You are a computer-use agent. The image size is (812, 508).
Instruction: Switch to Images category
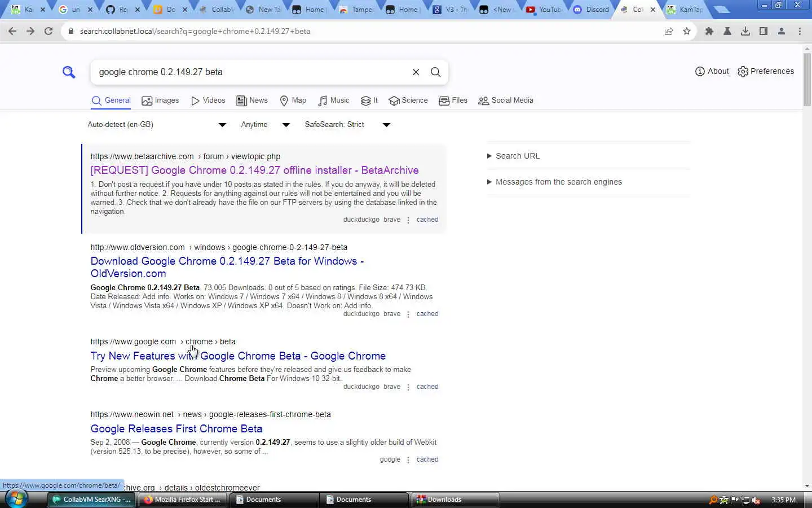click(160, 100)
